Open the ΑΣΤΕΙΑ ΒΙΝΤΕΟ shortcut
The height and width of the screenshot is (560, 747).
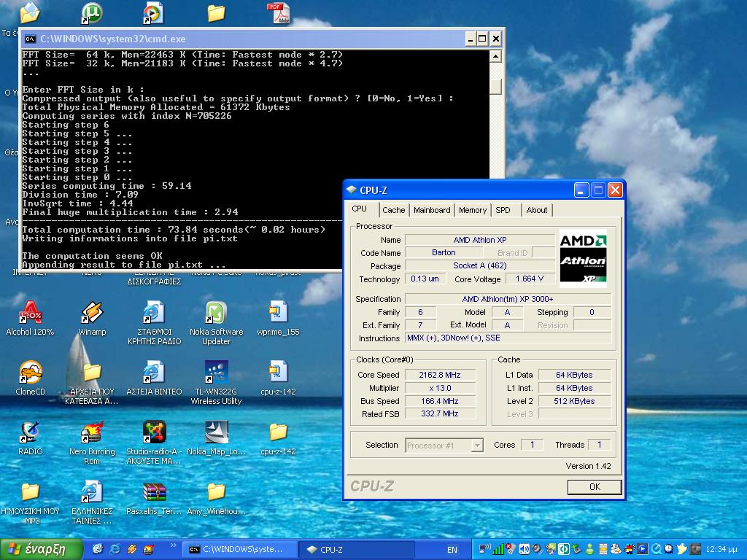tap(154, 372)
